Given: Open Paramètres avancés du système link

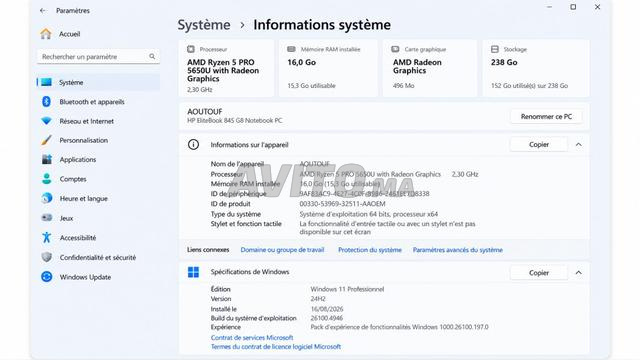Looking at the screenshot, I should pos(458,250).
